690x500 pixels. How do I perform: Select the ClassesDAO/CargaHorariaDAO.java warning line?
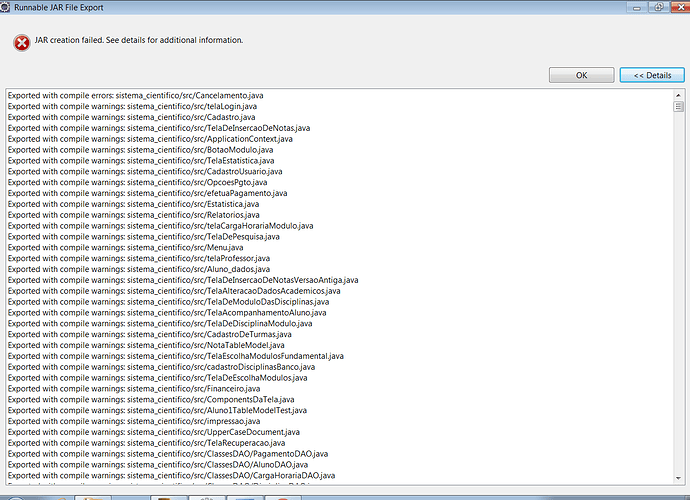(172, 475)
